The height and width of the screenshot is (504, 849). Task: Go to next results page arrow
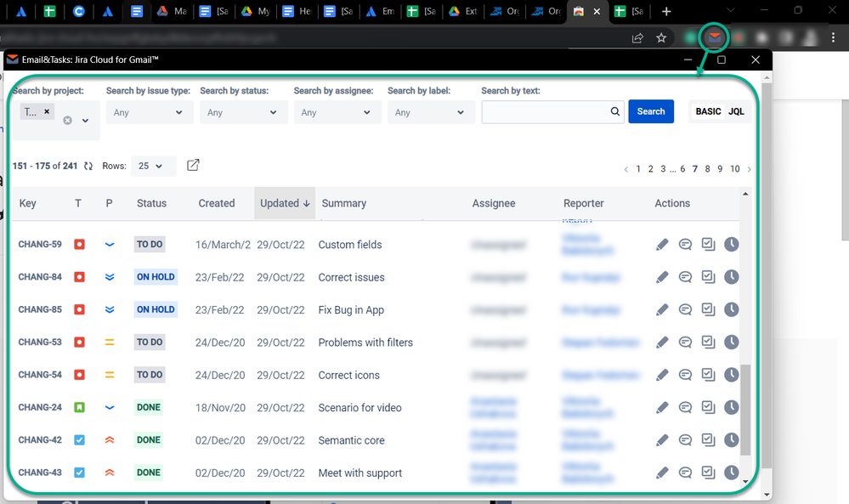(x=749, y=169)
